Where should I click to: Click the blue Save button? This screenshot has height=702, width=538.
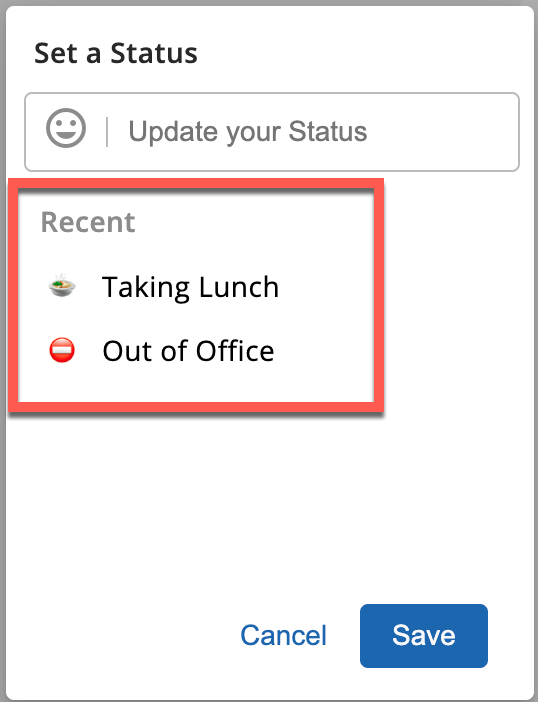pyautogui.click(x=423, y=636)
